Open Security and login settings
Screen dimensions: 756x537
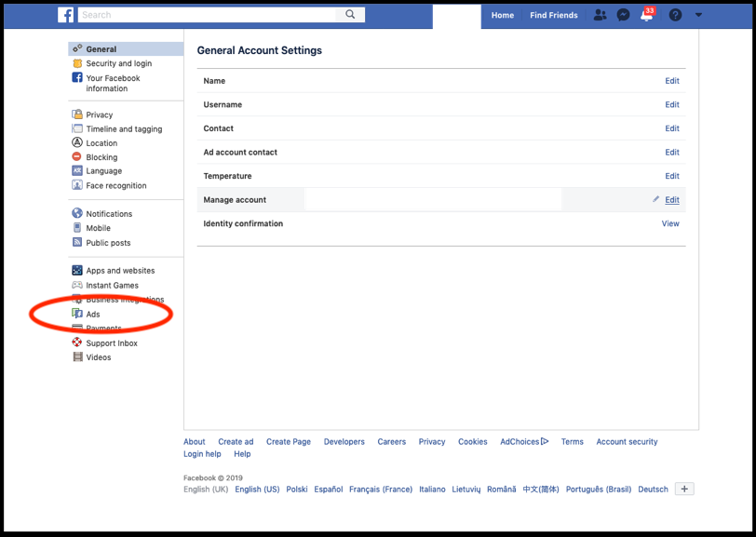[x=118, y=63]
